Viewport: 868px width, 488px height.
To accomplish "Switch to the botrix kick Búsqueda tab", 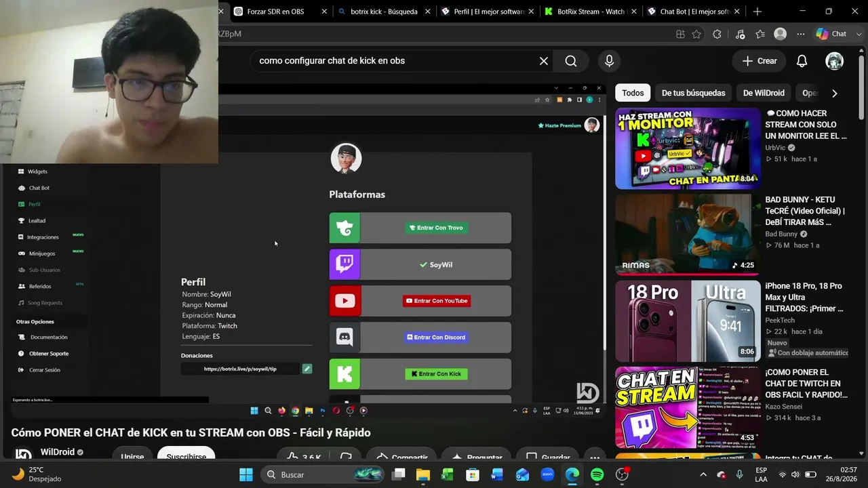I will point(383,12).
